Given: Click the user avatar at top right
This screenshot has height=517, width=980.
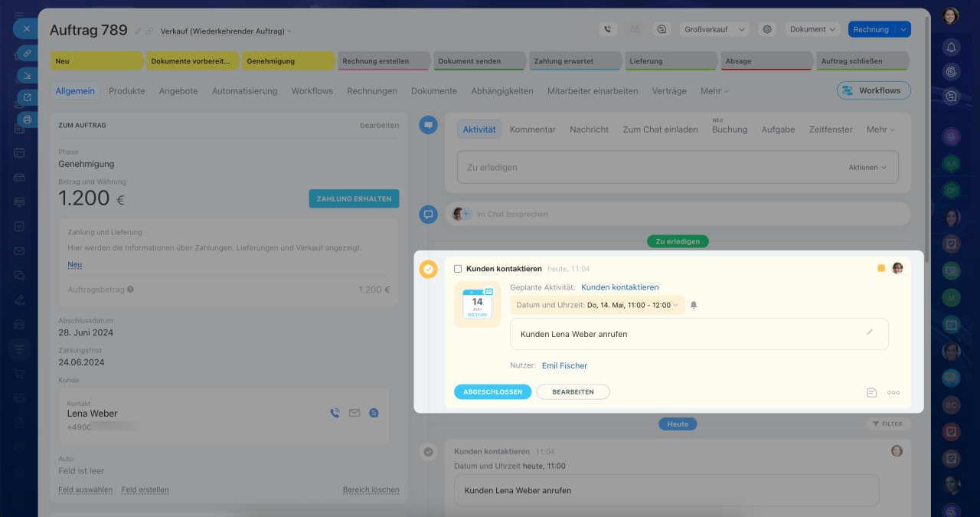Looking at the screenshot, I should pos(951,16).
